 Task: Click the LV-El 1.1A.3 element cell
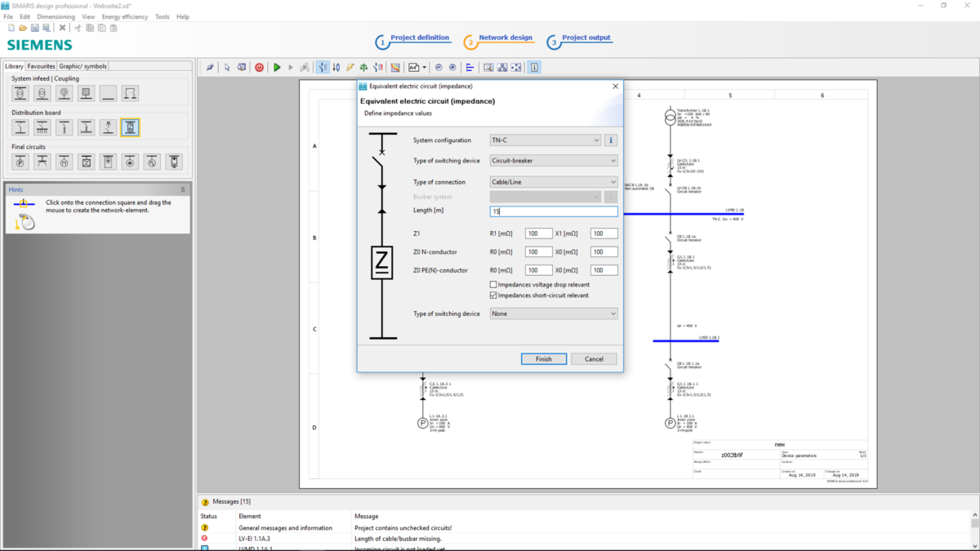[x=255, y=539]
